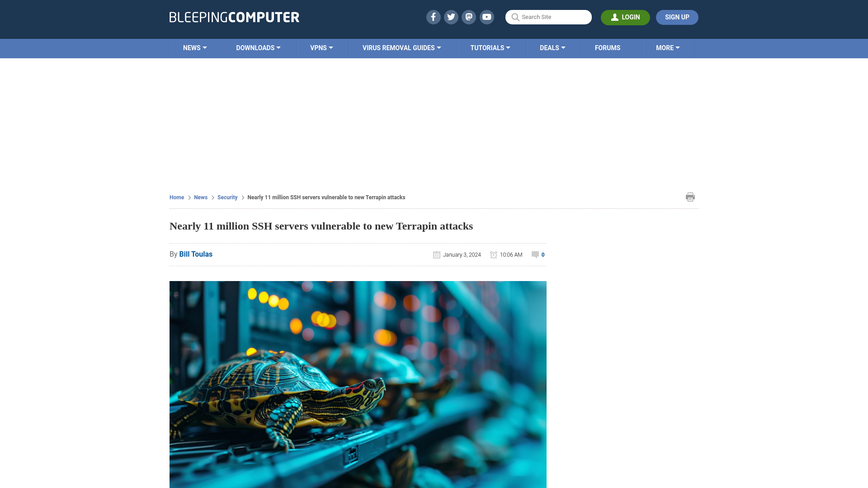
Task: Click the comments count icon
Action: (535, 254)
